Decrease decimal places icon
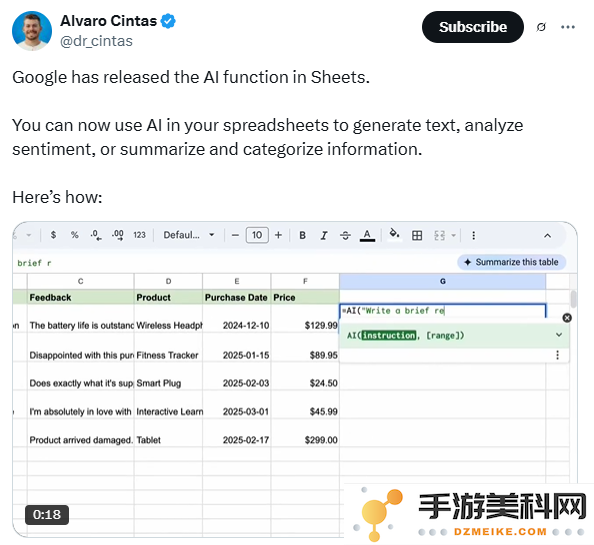 pyautogui.click(x=96, y=235)
